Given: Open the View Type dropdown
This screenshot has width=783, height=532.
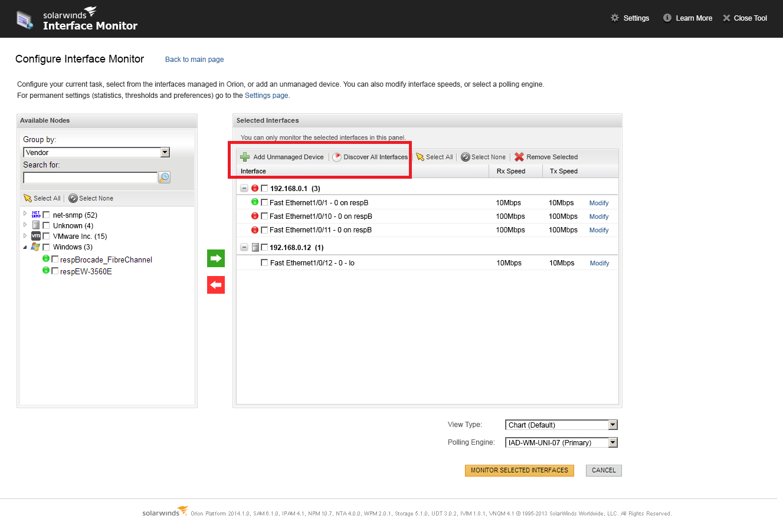Looking at the screenshot, I should [x=612, y=425].
